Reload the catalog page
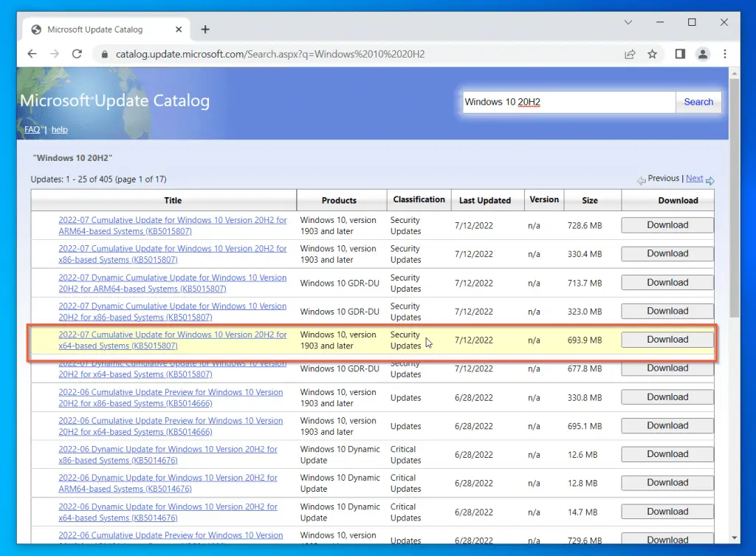756x556 pixels. (77, 54)
